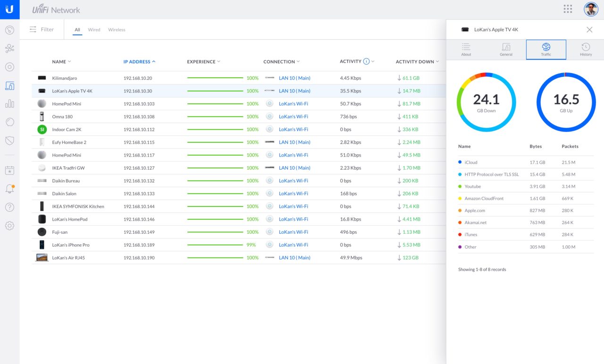Click the Daikin Bureau client name
Image resolution: width=604 pixels, height=364 pixels.
click(x=66, y=181)
